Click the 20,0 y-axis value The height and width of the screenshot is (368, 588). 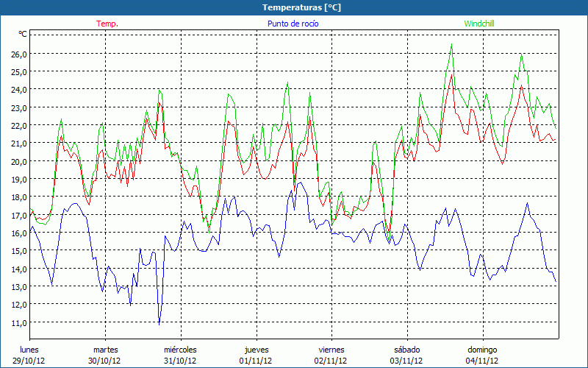point(18,161)
